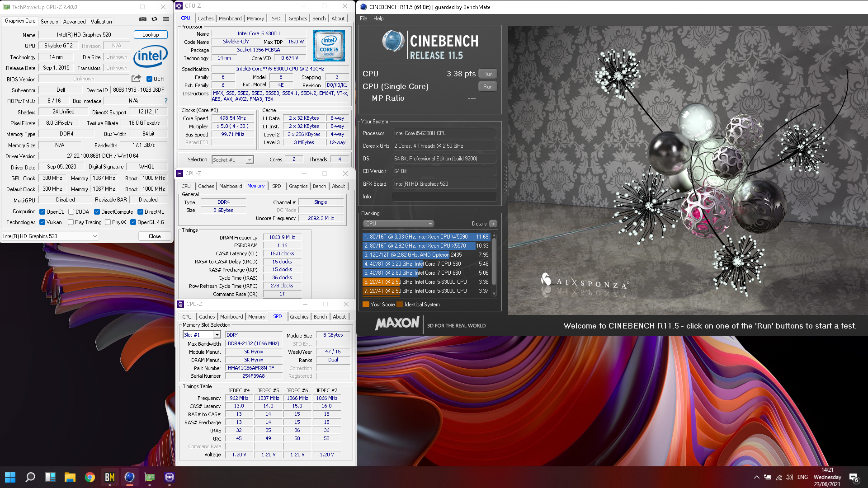The width and height of the screenshot is (868, 488).
Task: Toggle CUDA checkbox
Action: [x=71, y=212]
